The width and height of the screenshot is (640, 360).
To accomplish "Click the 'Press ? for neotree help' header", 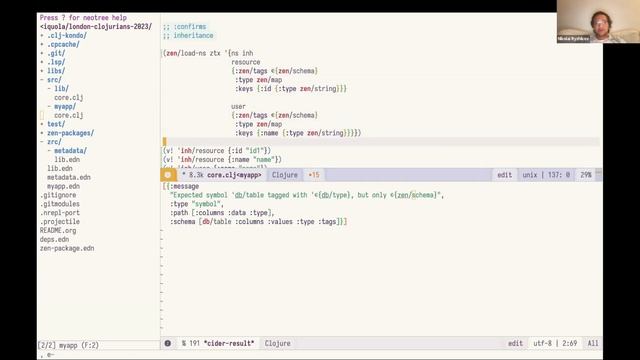I will point(83,18).
